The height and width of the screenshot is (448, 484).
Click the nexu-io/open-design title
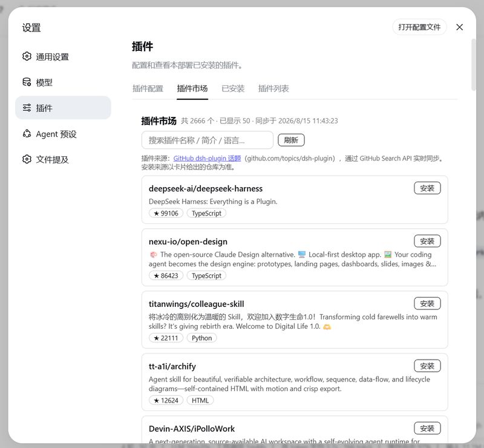tap(188, 242)
